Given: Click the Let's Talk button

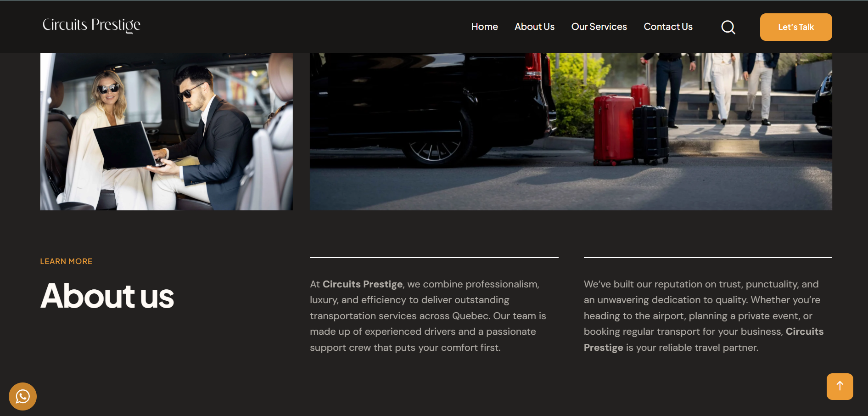Looking at the screenshot, I should point(795,27).
